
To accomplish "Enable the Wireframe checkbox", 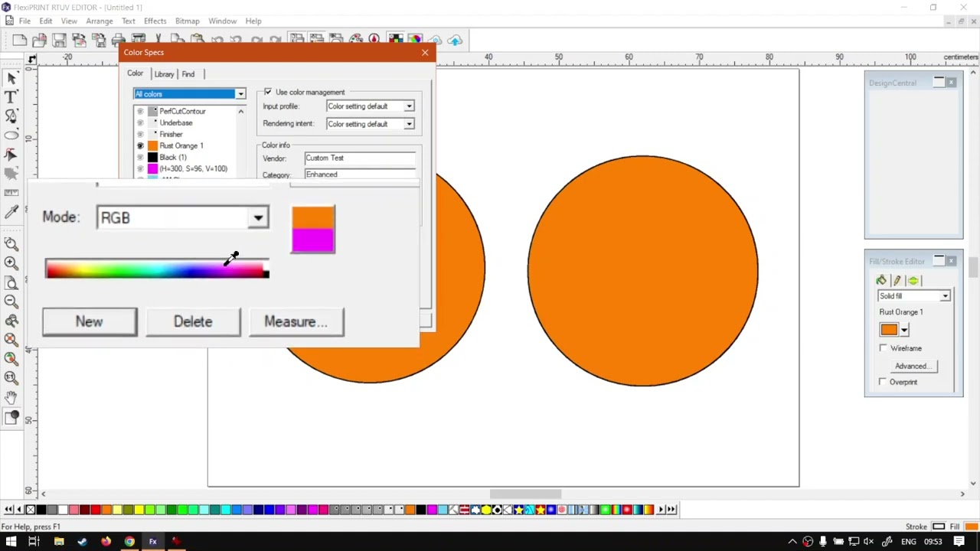I will 884,348.
